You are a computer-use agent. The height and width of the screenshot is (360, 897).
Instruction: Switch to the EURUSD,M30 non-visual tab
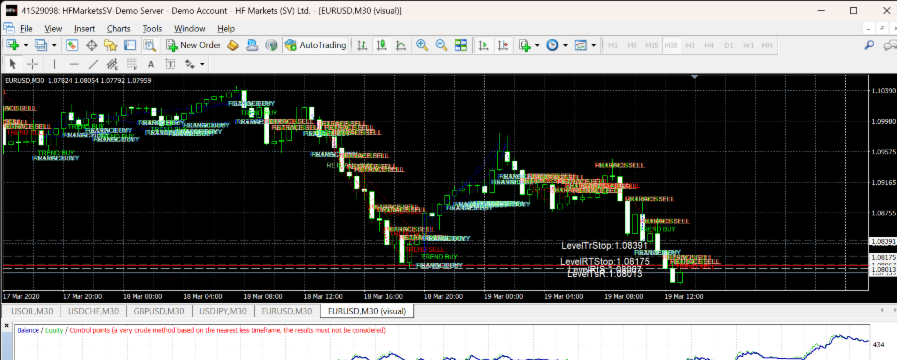point(287,311)
